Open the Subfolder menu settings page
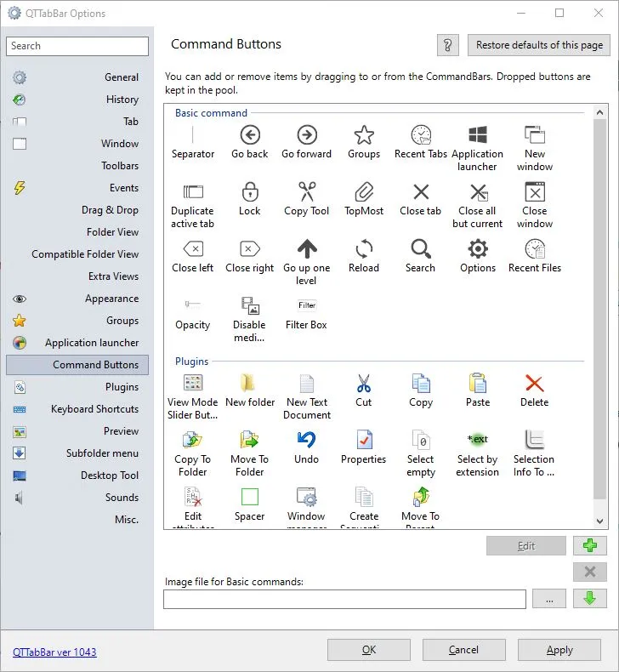The width and height of the screenshot is (619, 672). [77, 453]
